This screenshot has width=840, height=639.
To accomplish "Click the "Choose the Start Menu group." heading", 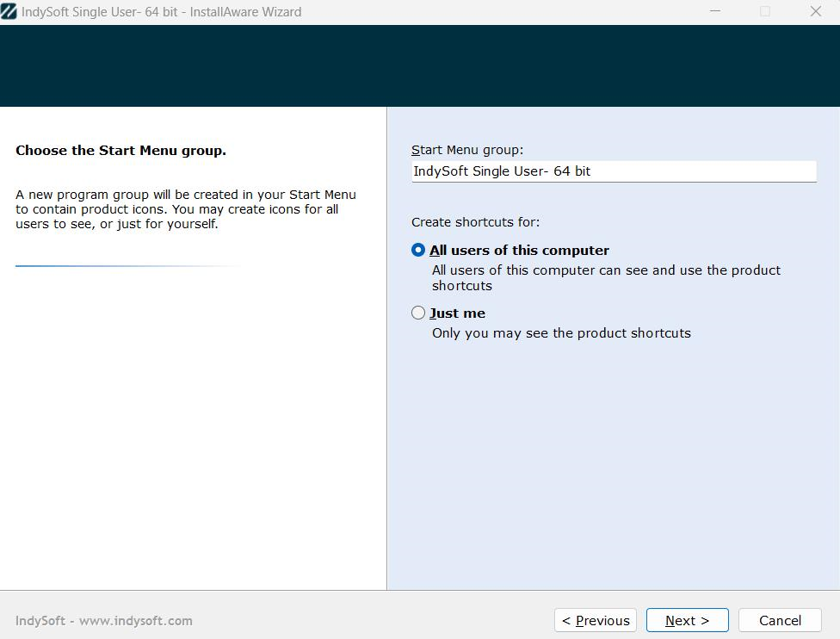I will pyautogui.click(x=120, y=150).
